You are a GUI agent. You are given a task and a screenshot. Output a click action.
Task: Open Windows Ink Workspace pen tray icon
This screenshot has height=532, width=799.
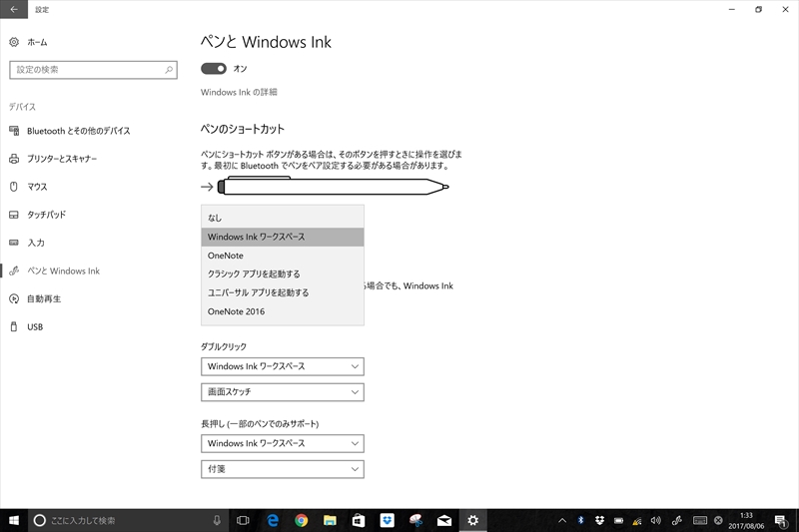pyautogui.click(x=677, y=520)
